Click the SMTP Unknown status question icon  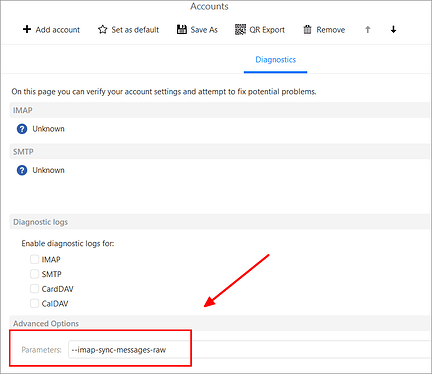tap(22, 170)
